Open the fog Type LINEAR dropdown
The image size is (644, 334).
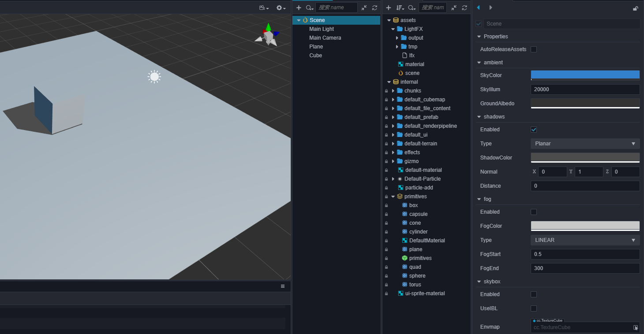(585, 240)
